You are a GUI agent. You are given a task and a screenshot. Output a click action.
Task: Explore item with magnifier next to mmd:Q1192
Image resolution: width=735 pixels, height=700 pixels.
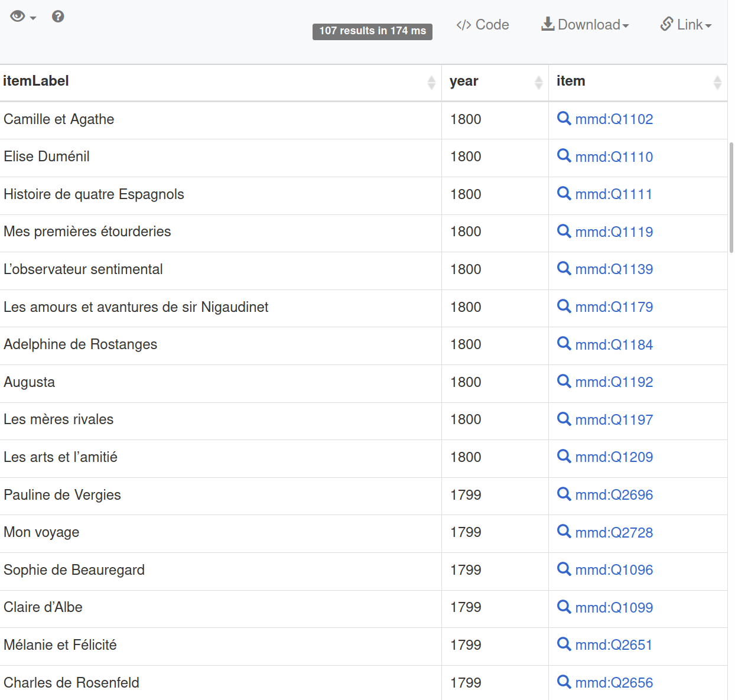564,381
